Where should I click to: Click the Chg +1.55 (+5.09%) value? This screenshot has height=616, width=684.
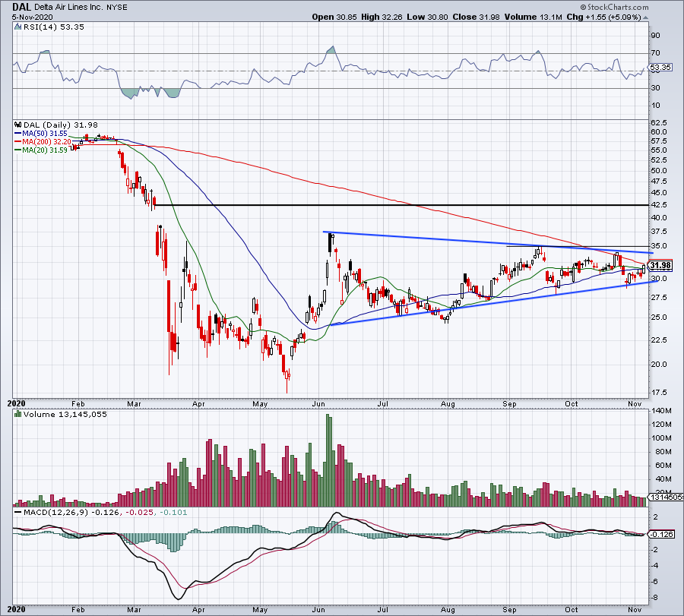[x=603, y=17]
